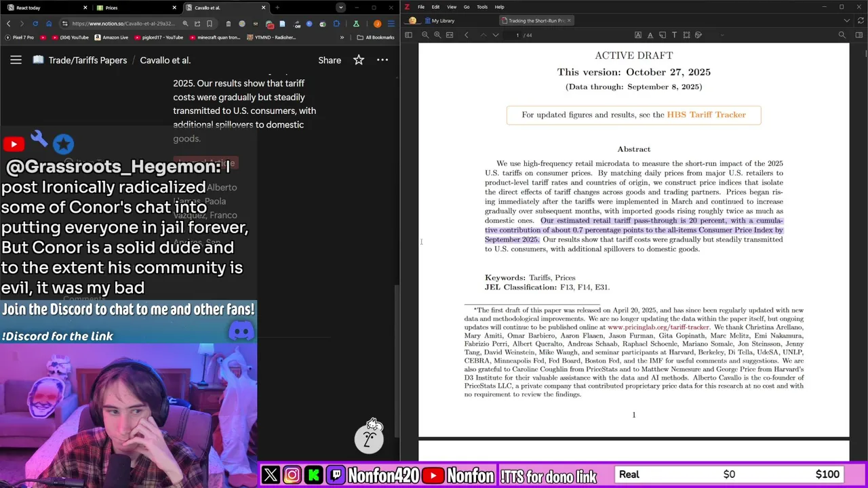
Task: Open Amazon Live bookmark
Action: click(111, 37)
